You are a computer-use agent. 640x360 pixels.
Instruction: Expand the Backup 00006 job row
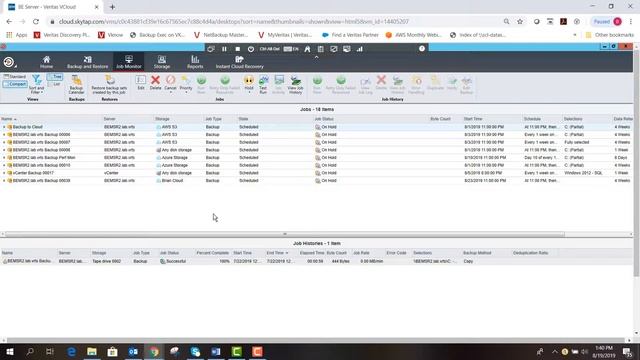[x=4, y=135]
